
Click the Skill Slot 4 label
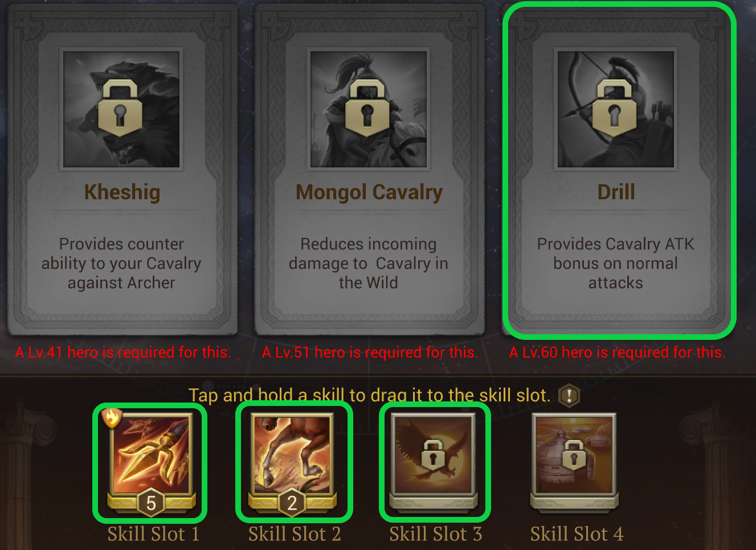pos(577,534)
